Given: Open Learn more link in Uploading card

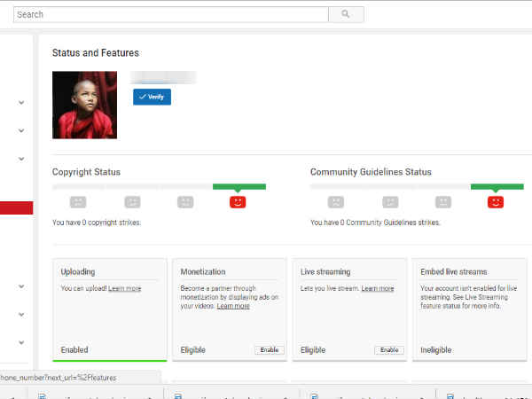Looking at the screenshot, I should click(124, 289).
